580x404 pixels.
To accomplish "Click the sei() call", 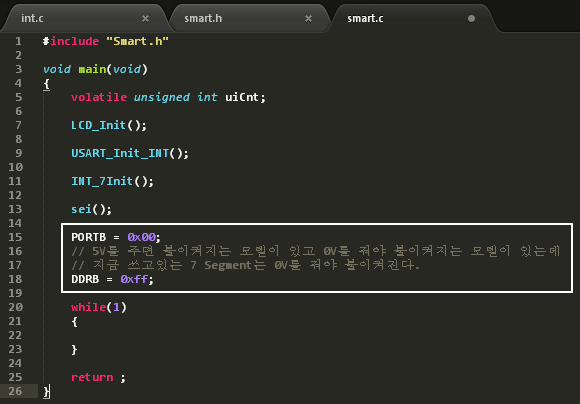I will click(91, 209).
